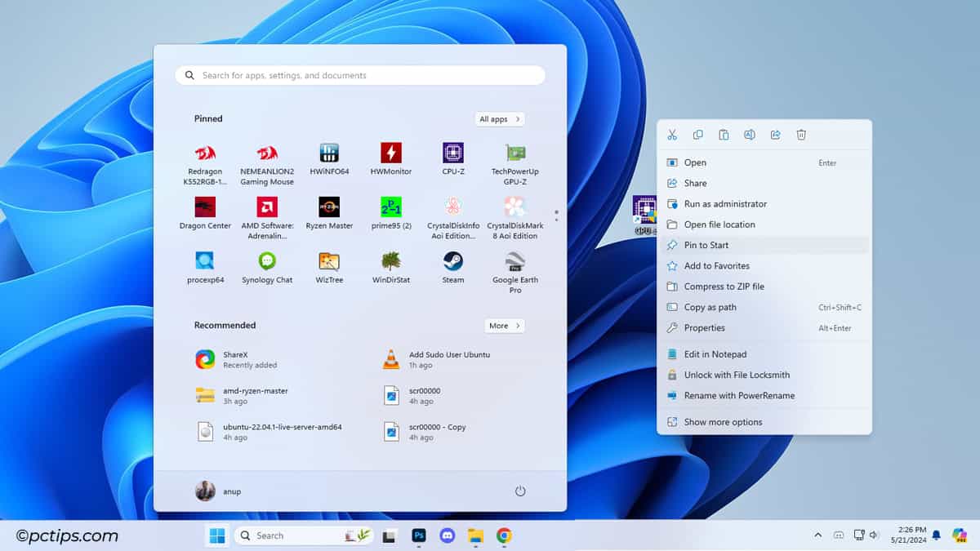Screen dimensions: 980x551
Task: Open Ryzen Master pinned app
Action: click(x=329, y=213)
